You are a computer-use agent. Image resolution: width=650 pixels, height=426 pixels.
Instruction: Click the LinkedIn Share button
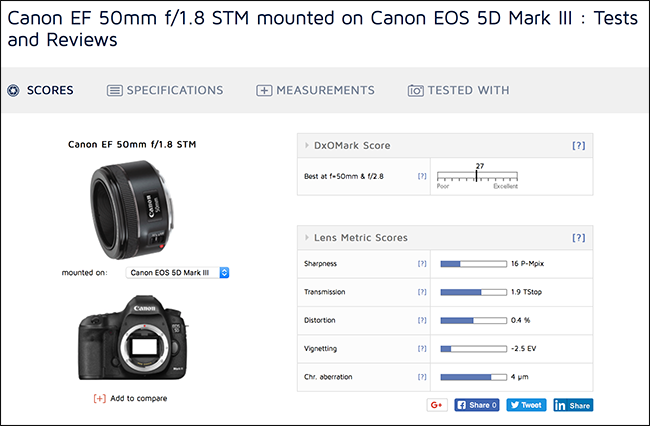tap(573, 405)
